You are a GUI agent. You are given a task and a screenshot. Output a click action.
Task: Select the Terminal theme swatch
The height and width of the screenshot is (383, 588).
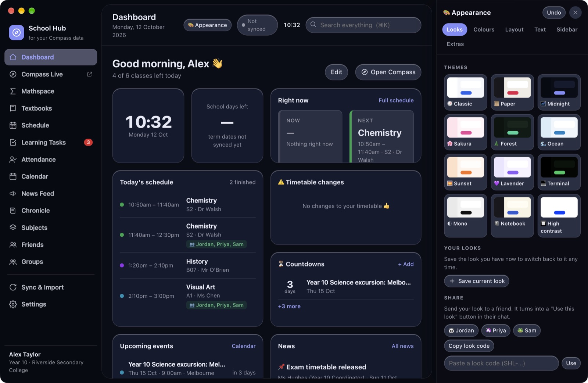coord(559,172)
